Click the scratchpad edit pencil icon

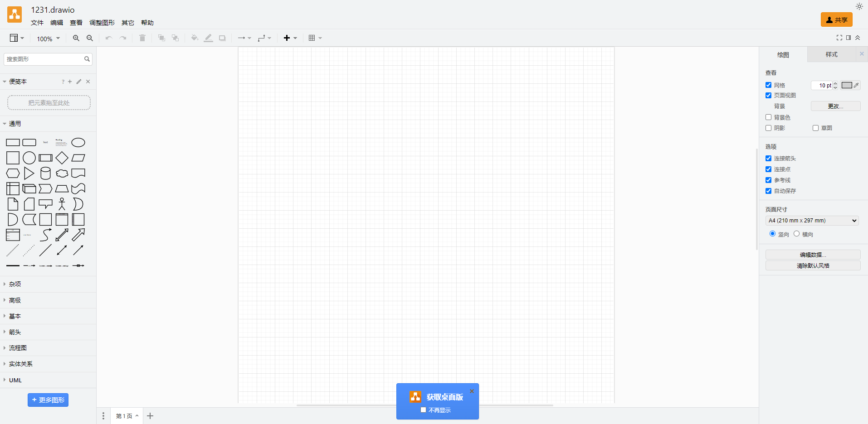[79, 82]
